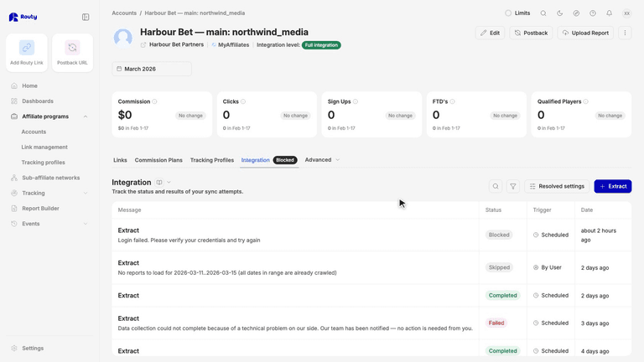Image resolution: width=644 pixels, height=362 pixels.
Task: Click Status column header
Action: point(493,209)
